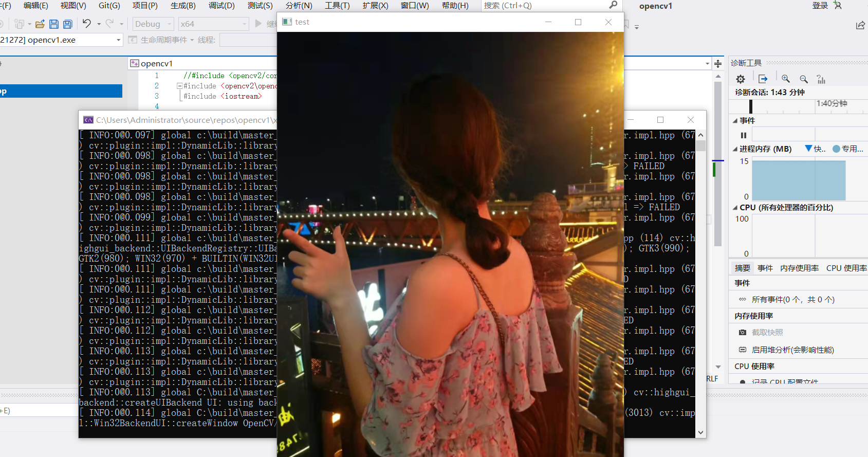Click the New Project icon in toolbar
Image resolution: width=868 pixels, height=457 pixels.
pos(19,24)
